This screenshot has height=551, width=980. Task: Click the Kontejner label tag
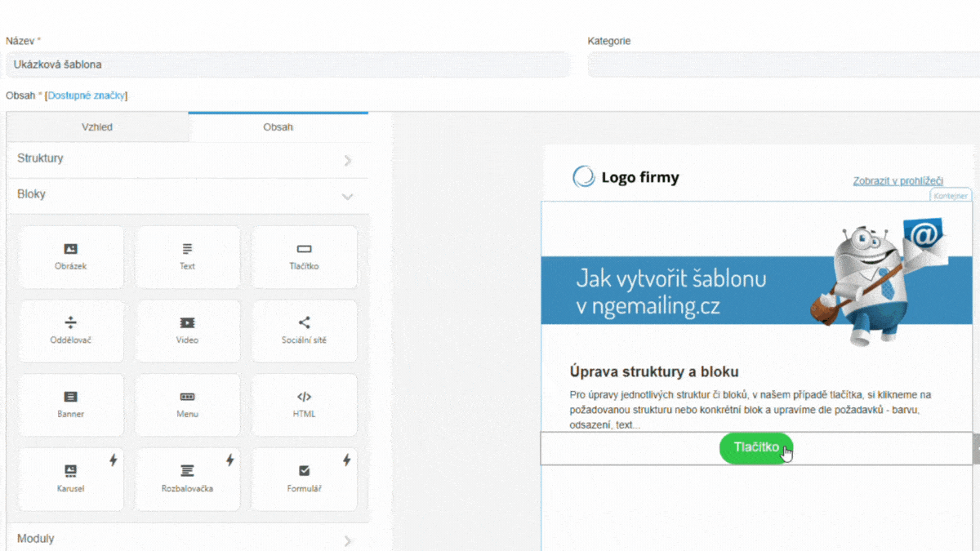tap(951, 196)
